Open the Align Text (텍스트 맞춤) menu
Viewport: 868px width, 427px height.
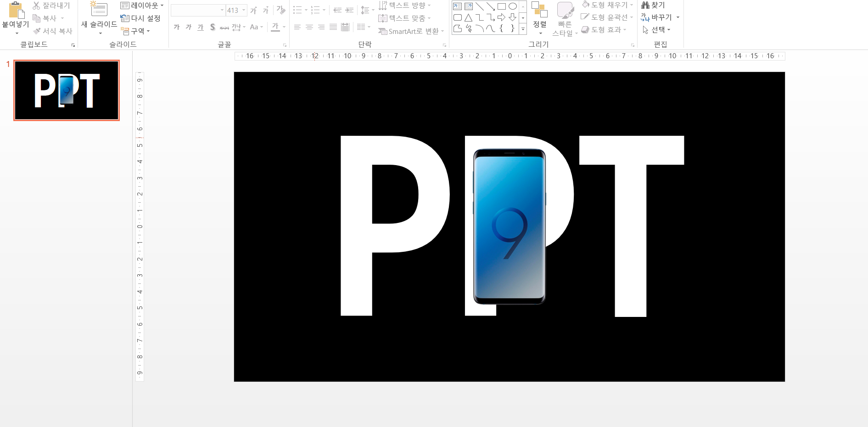point(404,18)
